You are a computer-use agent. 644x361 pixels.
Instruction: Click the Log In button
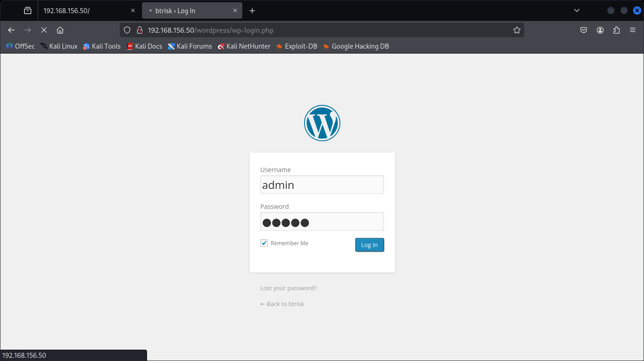(369, 245)
